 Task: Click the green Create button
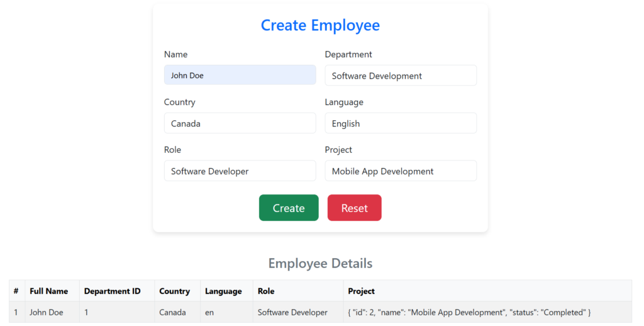[289, 208]
